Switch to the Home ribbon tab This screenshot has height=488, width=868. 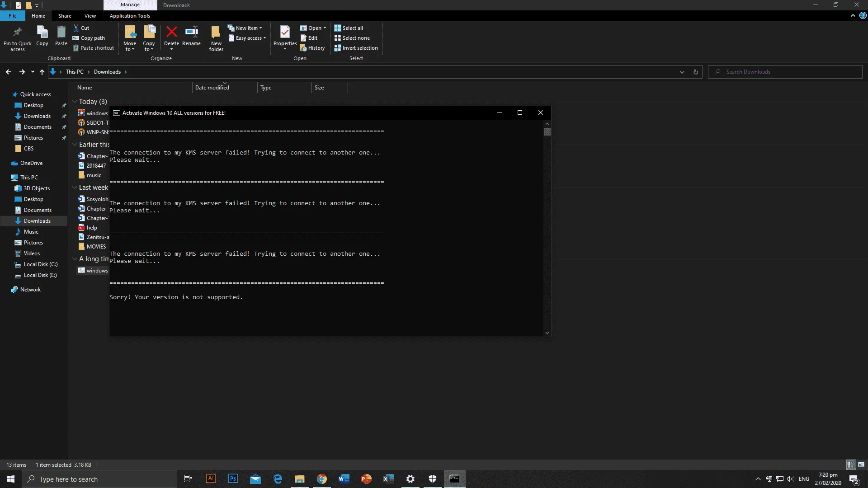tap(38, 16)
